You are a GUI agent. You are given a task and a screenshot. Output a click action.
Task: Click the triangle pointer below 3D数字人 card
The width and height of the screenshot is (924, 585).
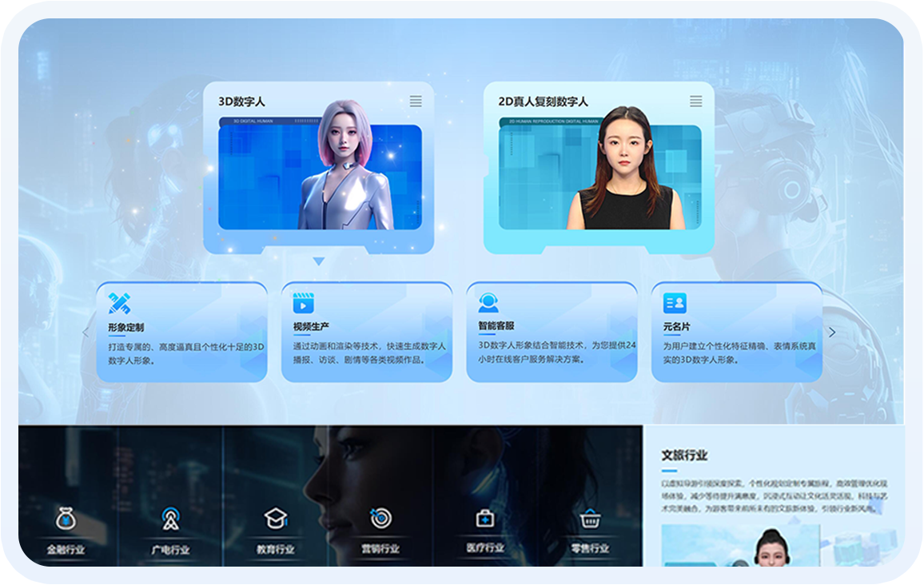click(319, 261)
